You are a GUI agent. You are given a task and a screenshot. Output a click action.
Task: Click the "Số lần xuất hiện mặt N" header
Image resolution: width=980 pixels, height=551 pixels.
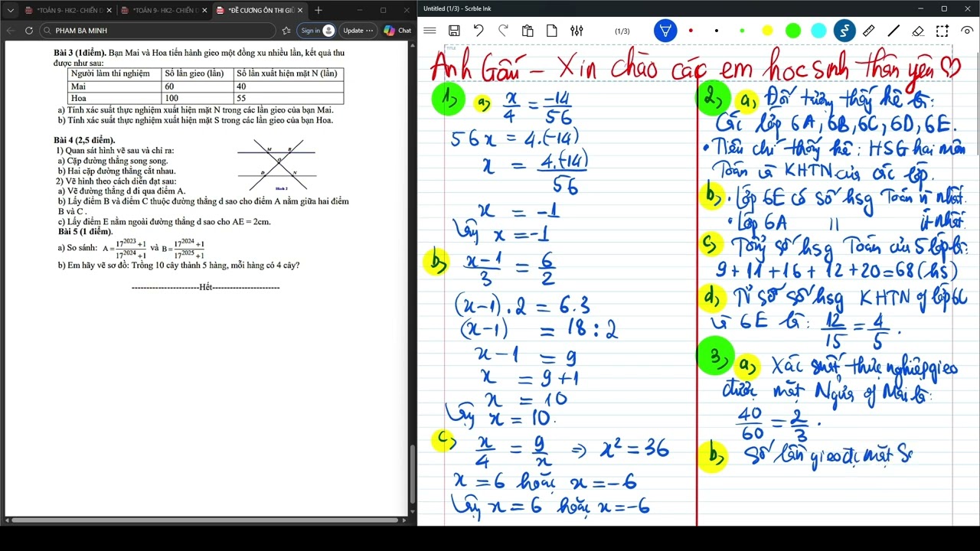287,73
